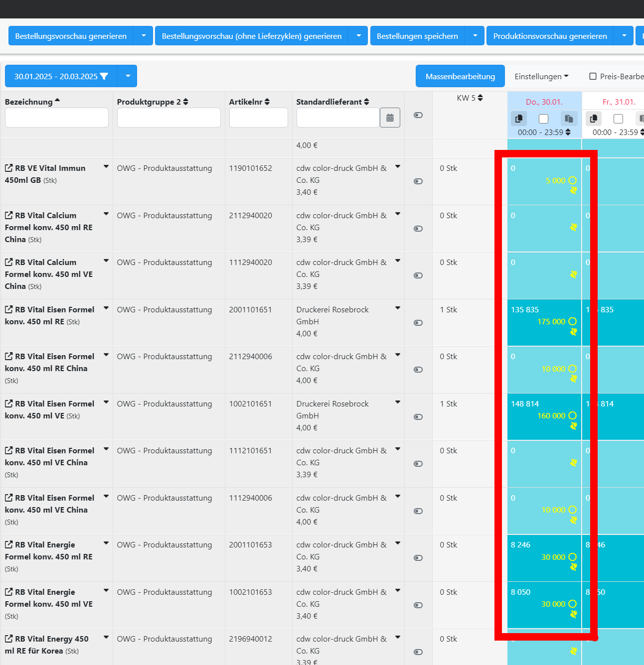644x665 pixels.
Task: Tick the checkbox under Do., 30.01.
Action: point(544,119)
